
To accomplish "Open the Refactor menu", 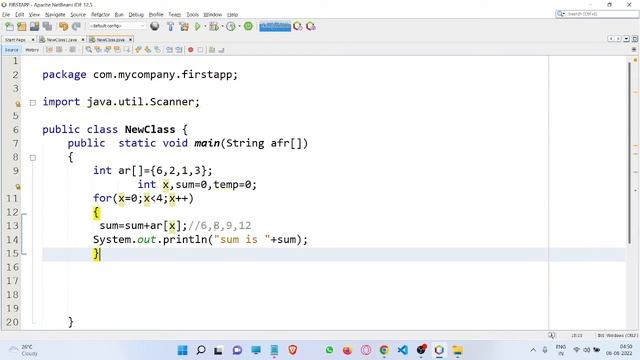I will pyautogui.click(x=100, y=14).
